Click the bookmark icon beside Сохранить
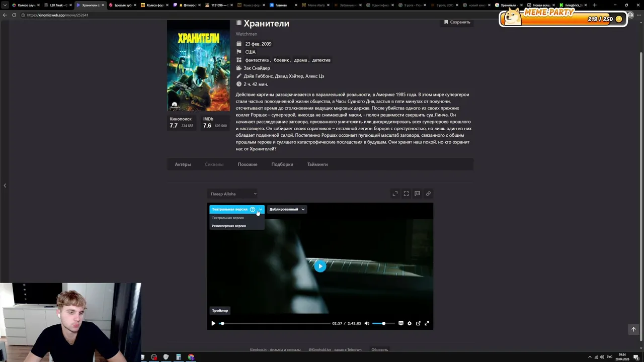The height and width of the screenshot is (362, 644). coord(446,22)
